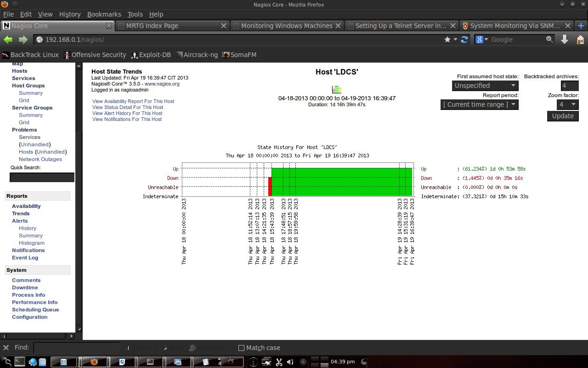588x368 pixels.
Task: Open the First assumed host state dropdown
Action: pyautogui.click(x=485, y=86)
